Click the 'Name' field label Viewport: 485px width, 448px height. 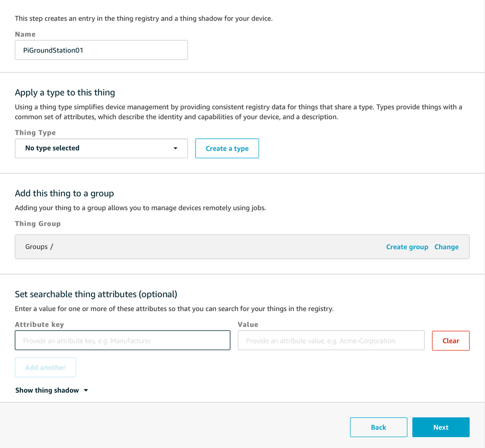[x=25, y=34]
